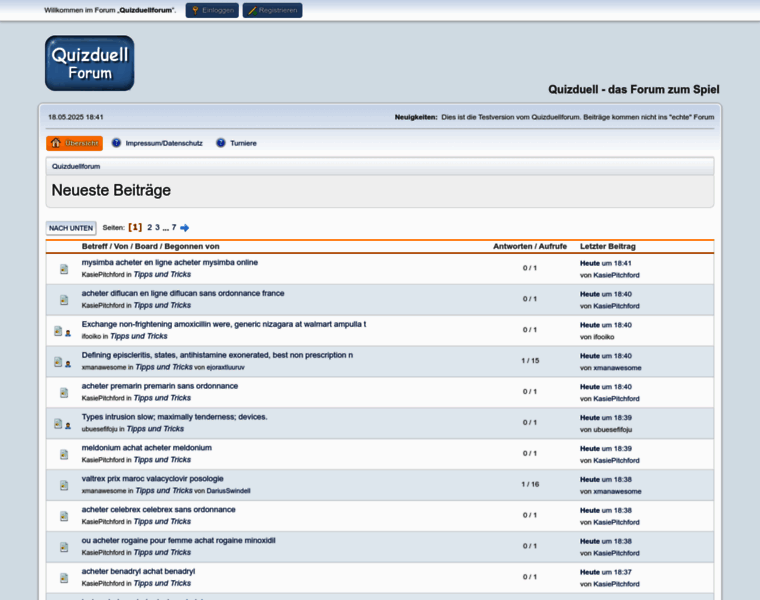The height and width of the screenshot is (600, 760).
Task: Open last post 'Heute um 18:41'
Action: (x=606, y=263)
